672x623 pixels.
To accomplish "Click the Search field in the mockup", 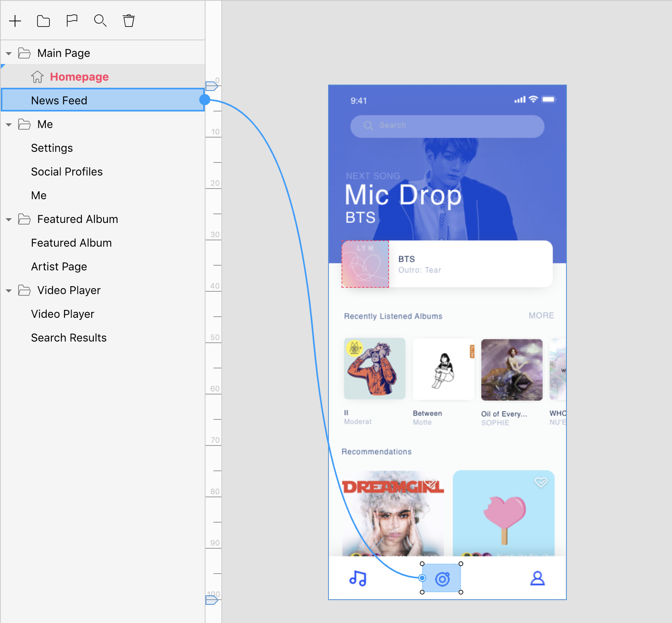I will pos(447,126).
